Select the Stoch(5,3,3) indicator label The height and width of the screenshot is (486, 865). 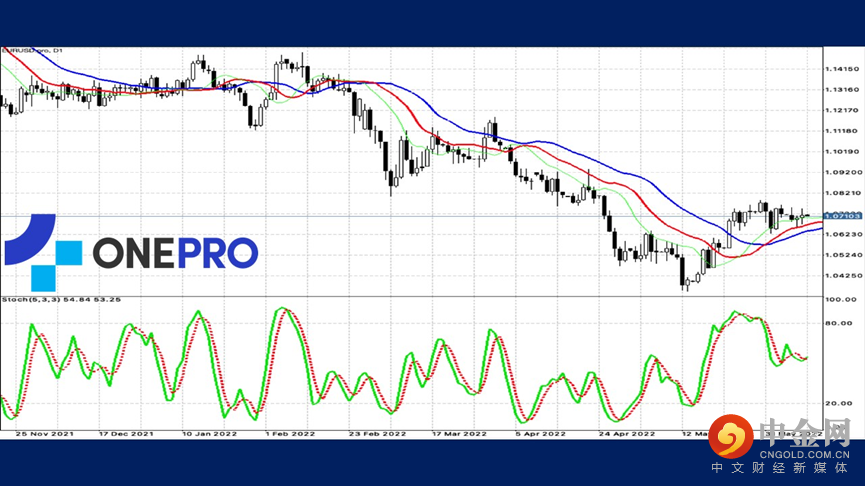click(x=61, y=300)
